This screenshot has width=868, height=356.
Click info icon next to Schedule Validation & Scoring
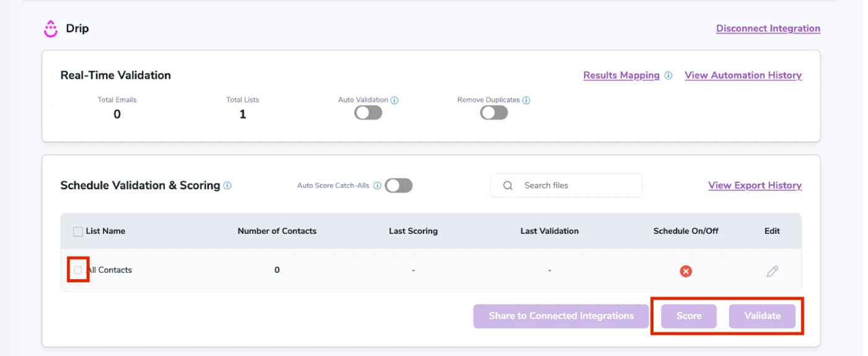[228, 185]
